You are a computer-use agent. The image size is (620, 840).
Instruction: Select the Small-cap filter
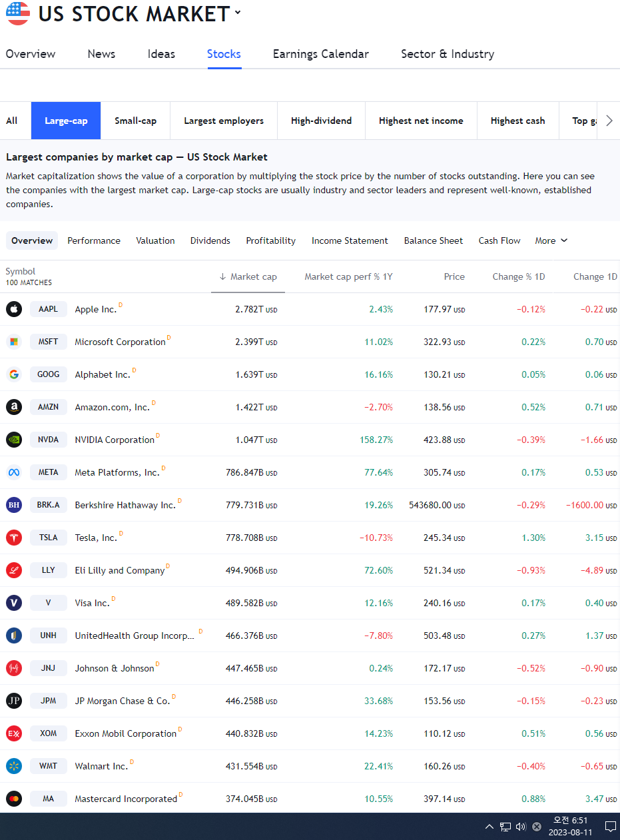pyautogui.click(x=136, y=121)
